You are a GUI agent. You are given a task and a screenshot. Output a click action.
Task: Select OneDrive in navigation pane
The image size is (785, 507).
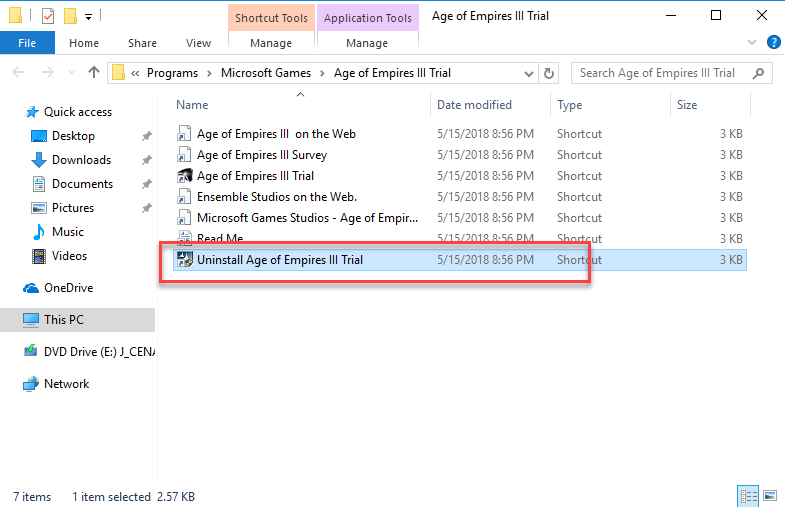click(x=69, y=288)
